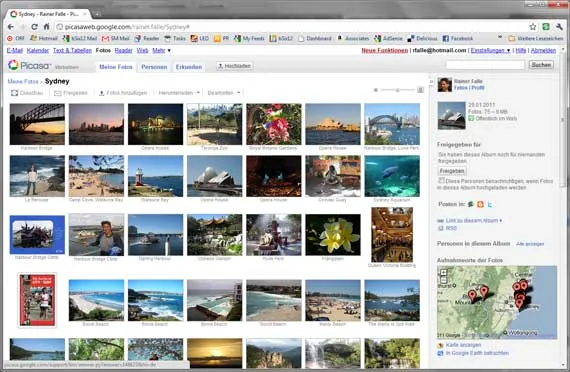The height and width of the screenshot is (372, 570).
Task: Open the Associates bookmark
Action: [353, 38]
